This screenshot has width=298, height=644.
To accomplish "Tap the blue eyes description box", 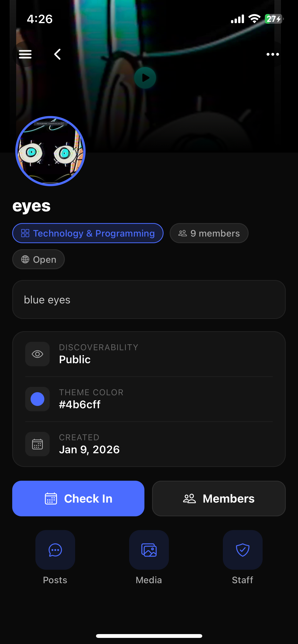I will click(x=149, y=300).
